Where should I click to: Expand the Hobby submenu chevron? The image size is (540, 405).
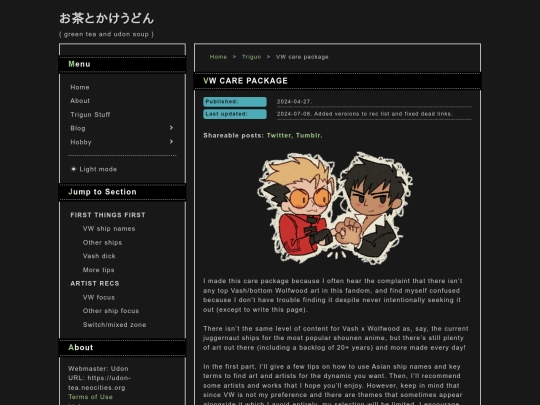tap(171, 142)
